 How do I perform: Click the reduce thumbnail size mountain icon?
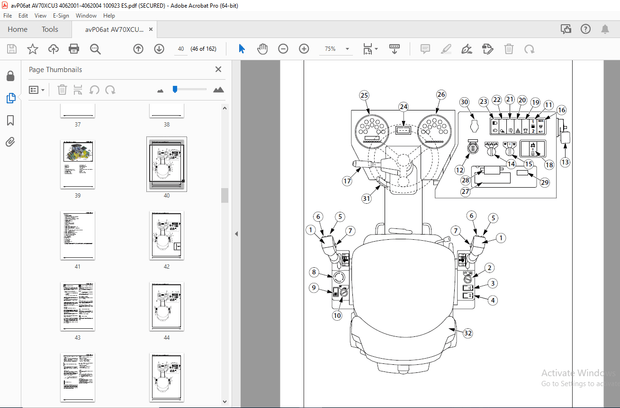(160, 91)
